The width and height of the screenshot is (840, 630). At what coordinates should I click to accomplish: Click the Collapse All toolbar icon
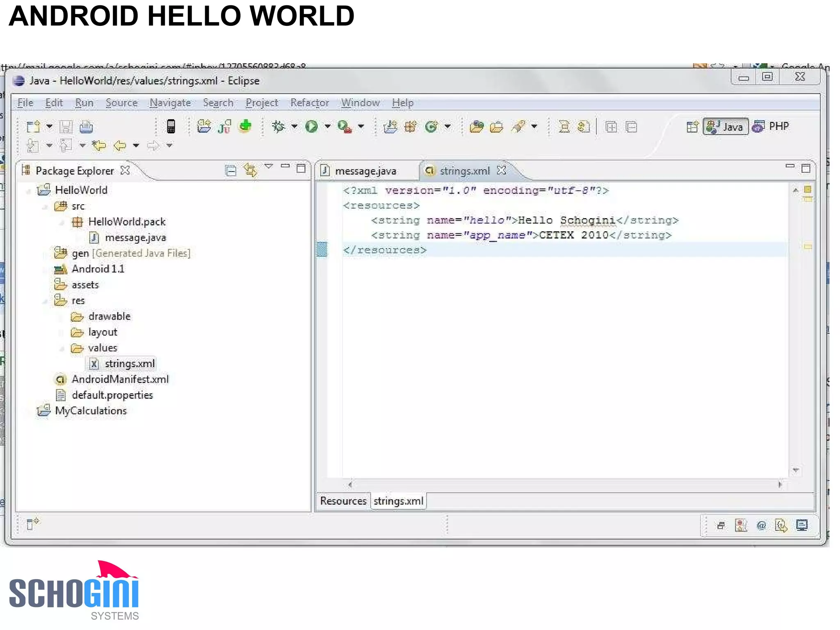click(632, 127)
